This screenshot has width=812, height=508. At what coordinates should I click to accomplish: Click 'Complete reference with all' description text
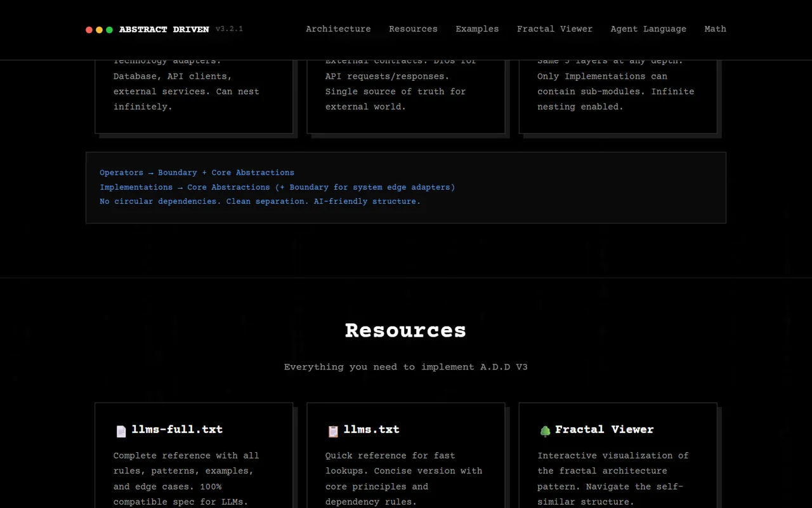pyautogui.click(x=187, y=455)
